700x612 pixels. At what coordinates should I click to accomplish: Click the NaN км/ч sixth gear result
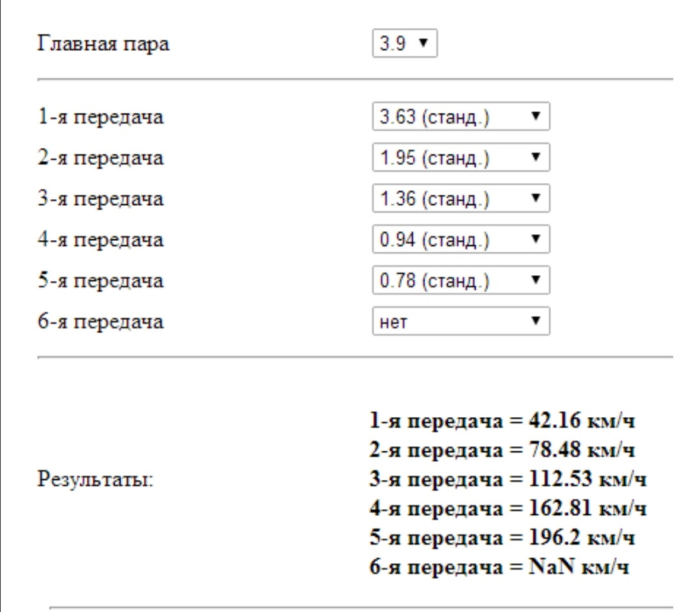click(x=499, y=567)
